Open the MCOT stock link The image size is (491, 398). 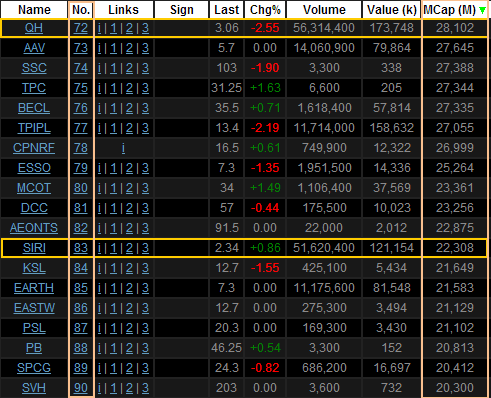pyautogui.click(x=34, y=188)
